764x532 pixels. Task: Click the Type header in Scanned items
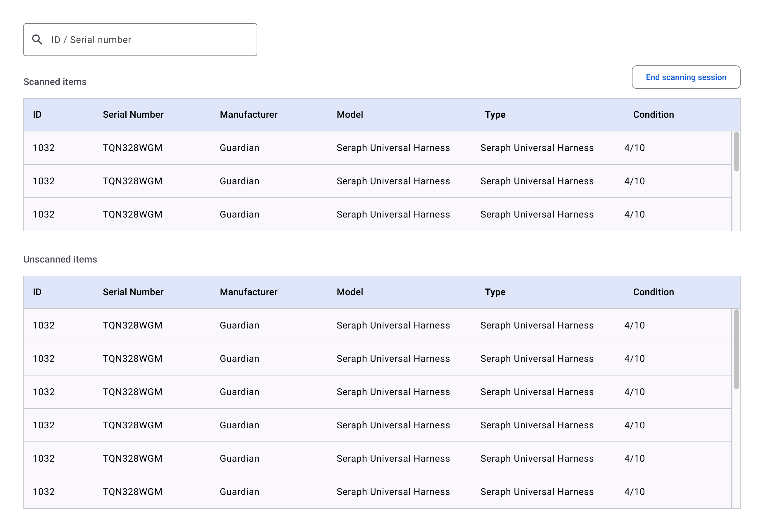tap(495, 114)
